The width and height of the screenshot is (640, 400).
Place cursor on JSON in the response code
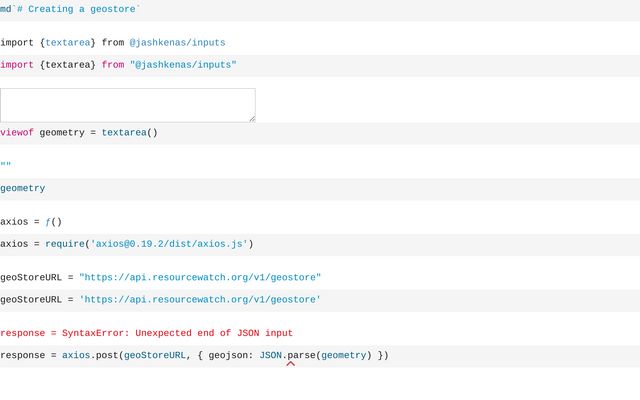270,355
